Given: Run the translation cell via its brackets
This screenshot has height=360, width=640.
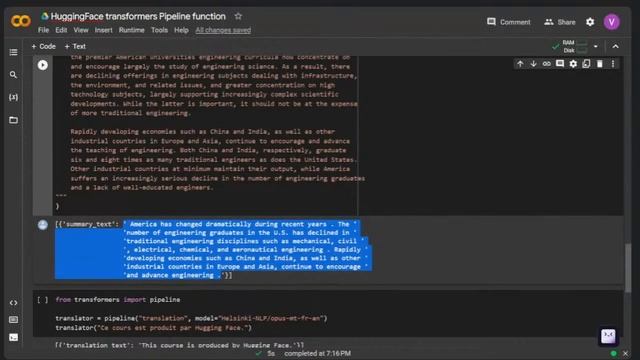Looking at the screenshot, I should tap(42, 300).
